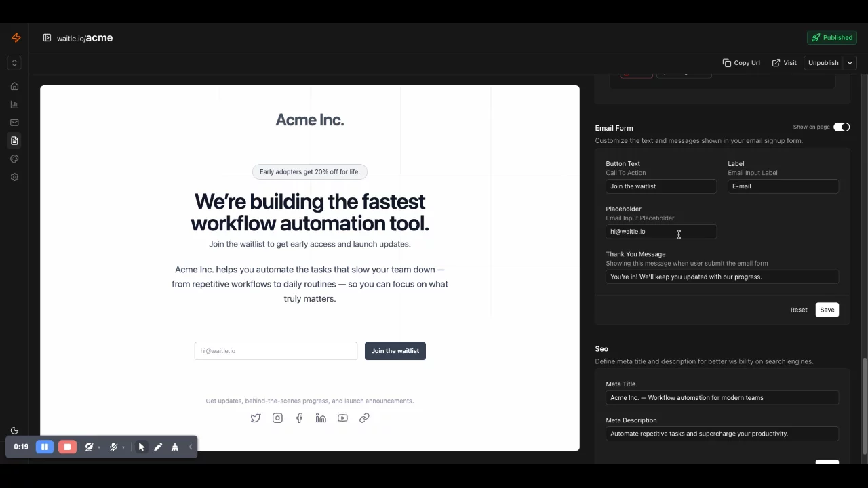Save the Email Form settings
Viewport: 868px width, 488px height.
(x=827, y=310)
